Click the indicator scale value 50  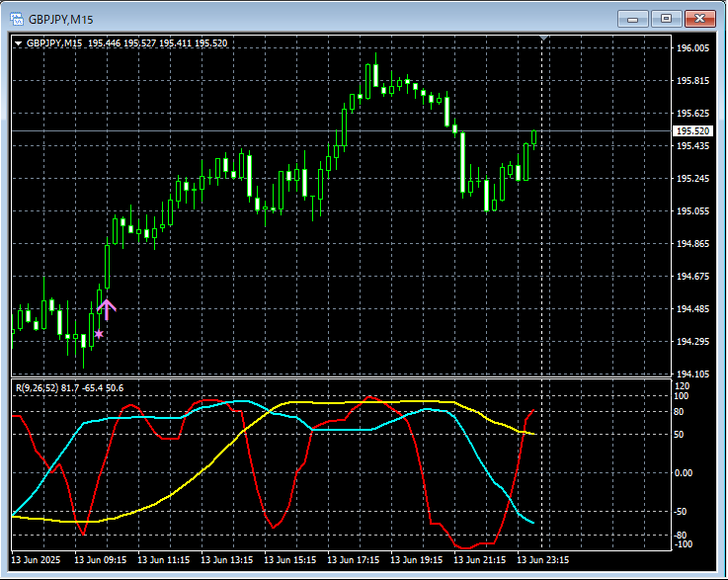pyautogui.click(x=679, y=435)
